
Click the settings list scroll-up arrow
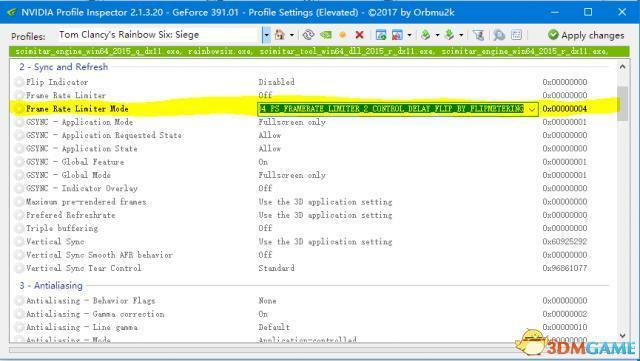pyautogui.click(x=622, y=67)
